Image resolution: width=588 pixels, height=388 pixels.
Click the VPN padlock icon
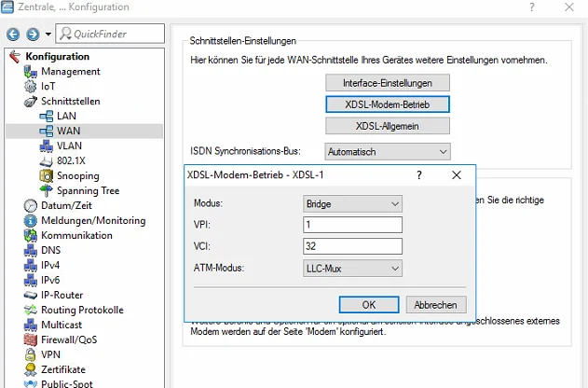[31, 354]
